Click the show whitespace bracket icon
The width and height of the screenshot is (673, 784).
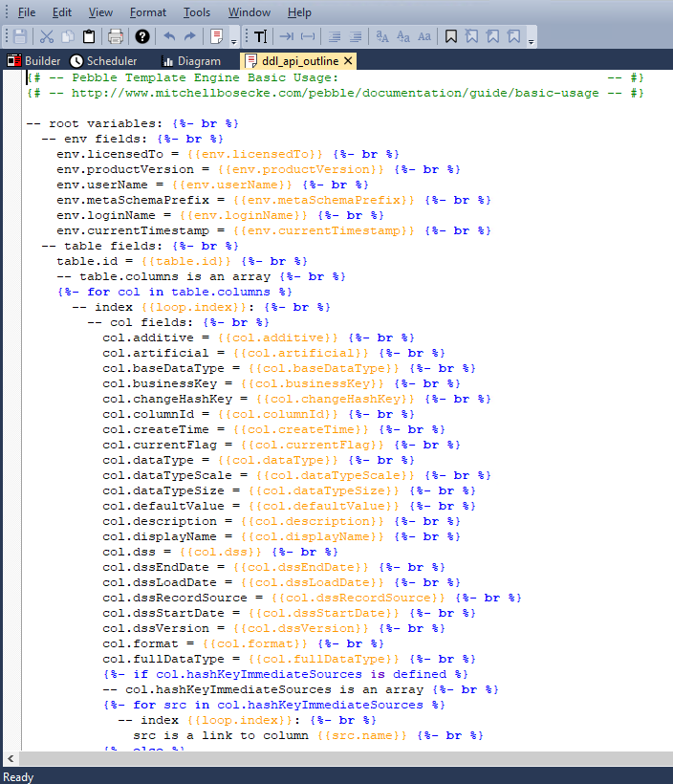pyautogui.click(x=308, y=36)
